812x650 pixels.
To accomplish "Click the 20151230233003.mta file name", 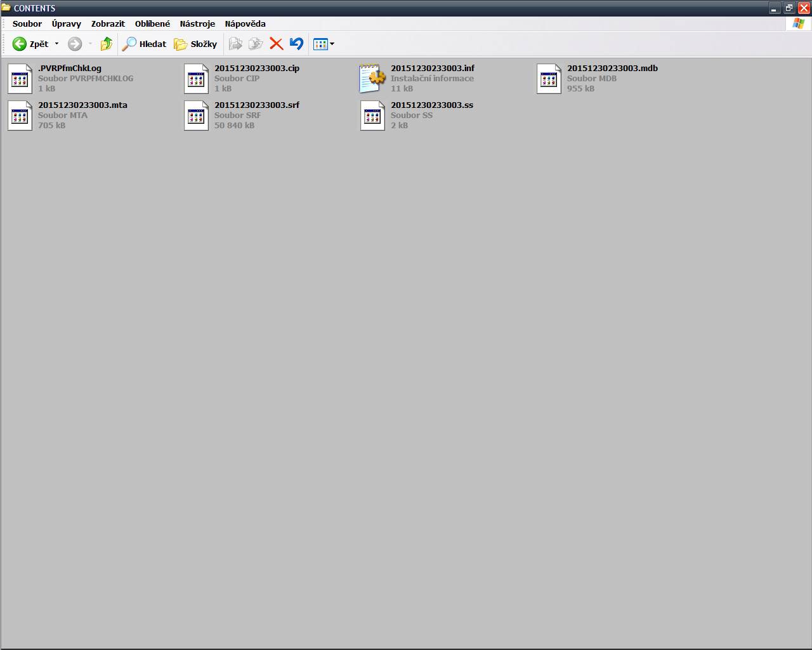I will click(82, 105).
